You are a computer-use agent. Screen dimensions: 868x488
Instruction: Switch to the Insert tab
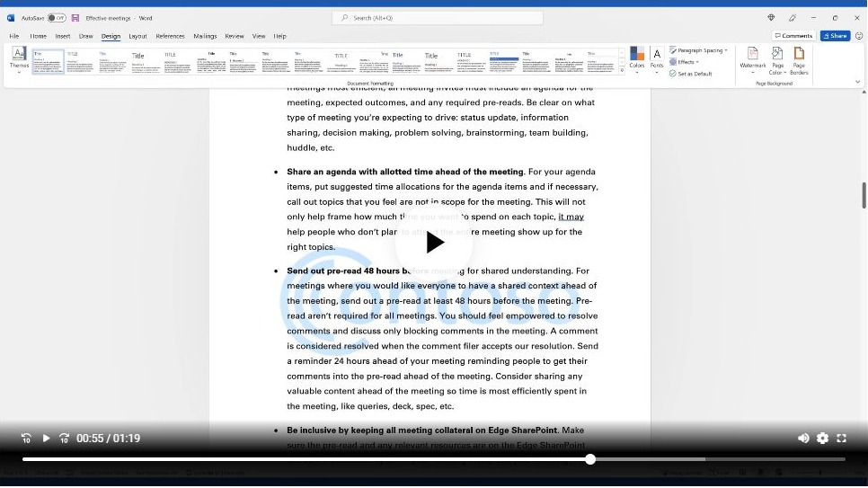63,36
